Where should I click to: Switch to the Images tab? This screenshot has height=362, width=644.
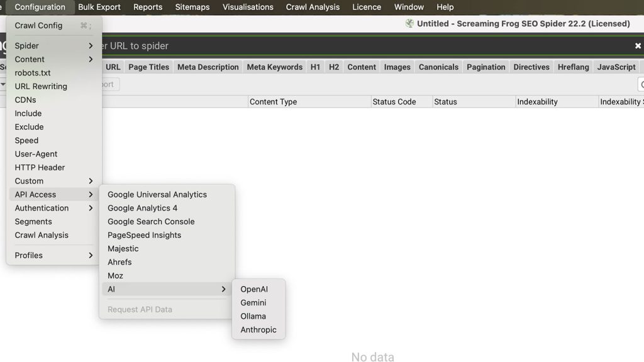pos(397,67)
